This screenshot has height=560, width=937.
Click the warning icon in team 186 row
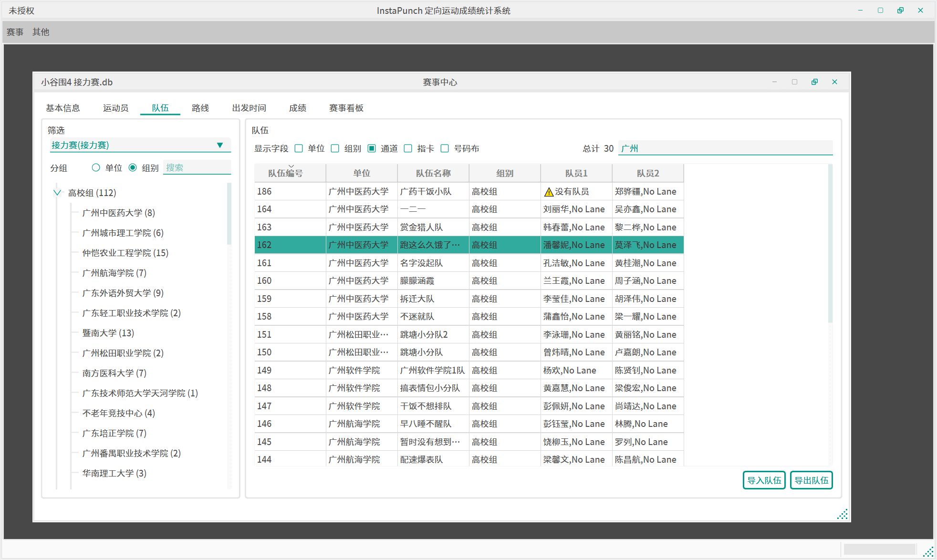549,192
